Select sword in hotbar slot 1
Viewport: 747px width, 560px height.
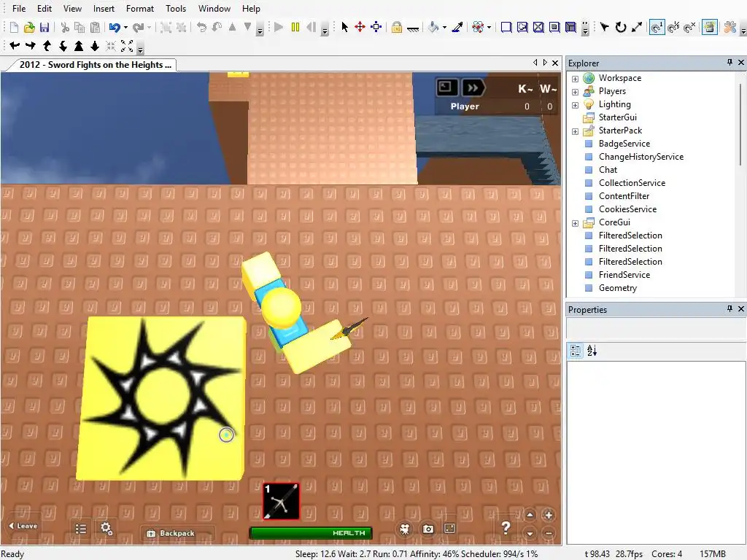281,501
